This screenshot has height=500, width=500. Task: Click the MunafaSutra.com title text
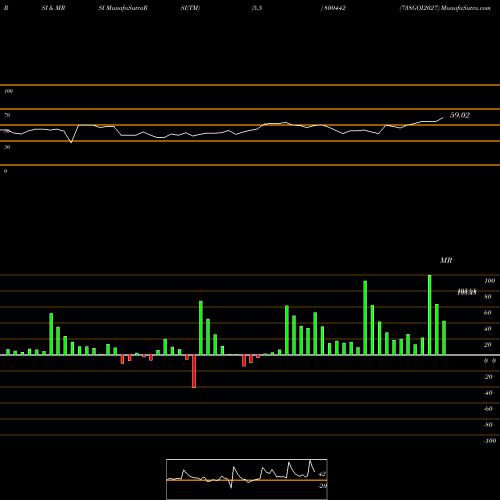[466, 8]
